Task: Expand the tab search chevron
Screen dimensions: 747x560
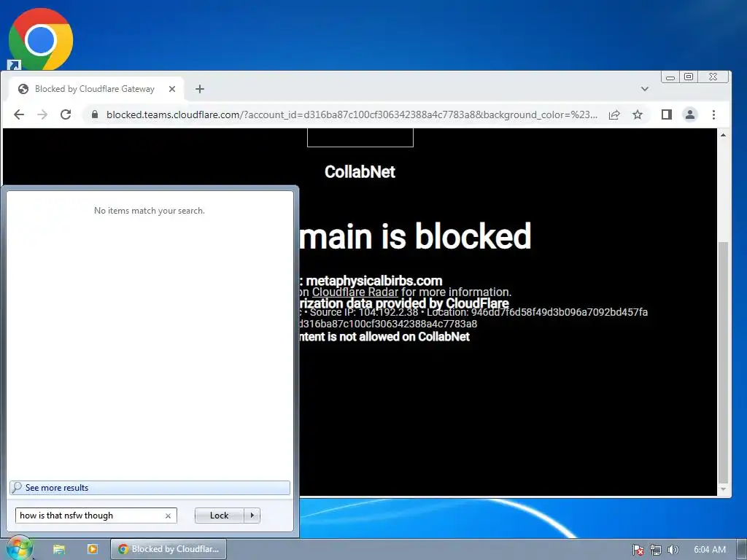Action: pos(645,89)
